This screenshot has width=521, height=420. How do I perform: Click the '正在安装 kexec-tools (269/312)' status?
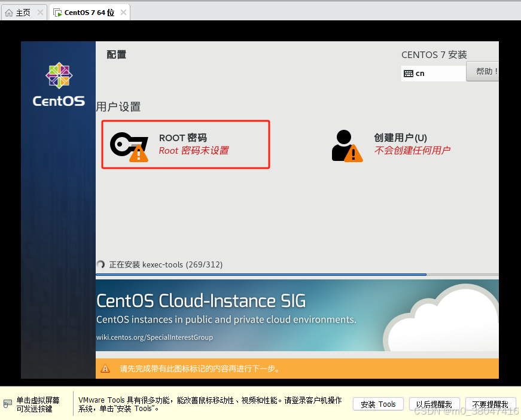[x=166, y=264]
